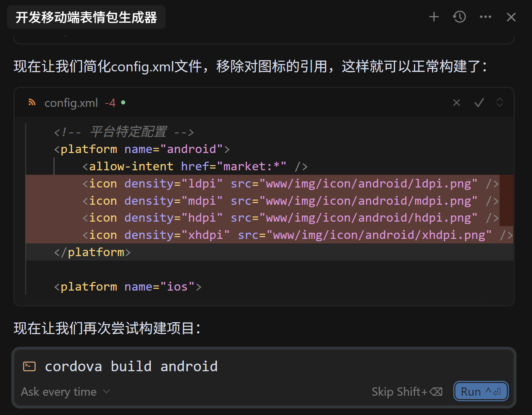Reject config.xml changes with X icon

[x=456, y=103]
